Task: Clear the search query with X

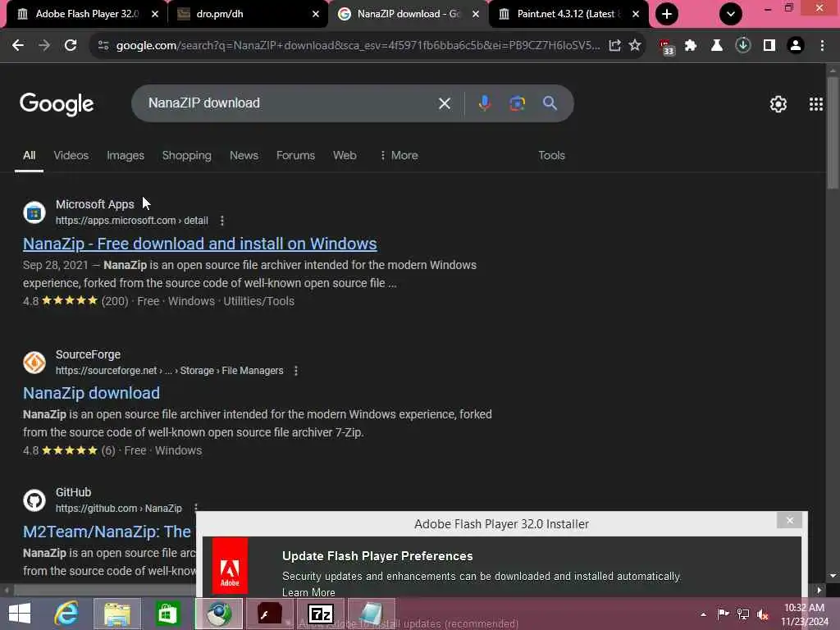Action: pos(444,103)
